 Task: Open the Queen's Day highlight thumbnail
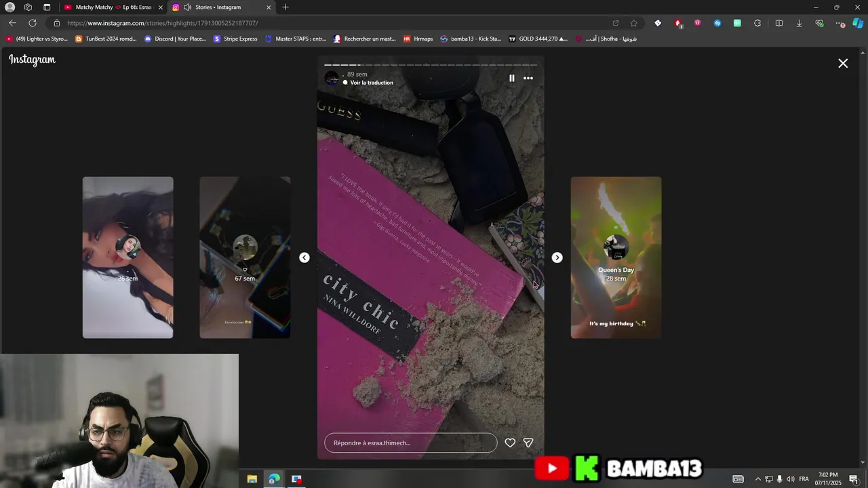pyautogui.click(x=616, y=258)
